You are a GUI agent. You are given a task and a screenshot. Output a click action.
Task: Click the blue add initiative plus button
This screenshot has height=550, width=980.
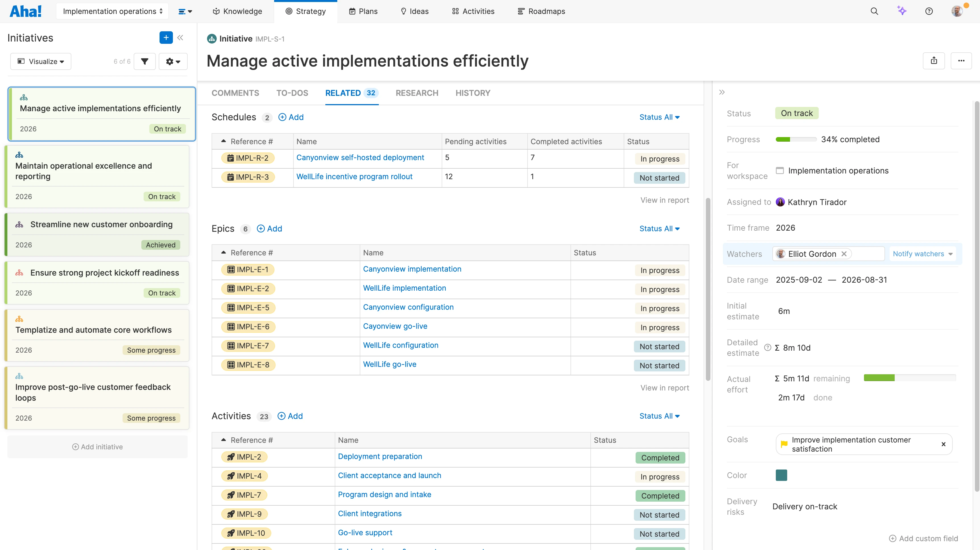166,37
